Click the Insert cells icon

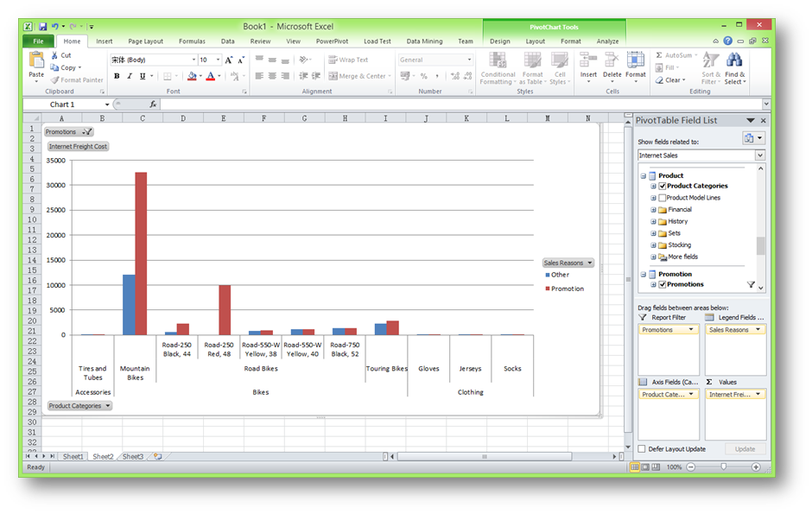coord(588,60)
